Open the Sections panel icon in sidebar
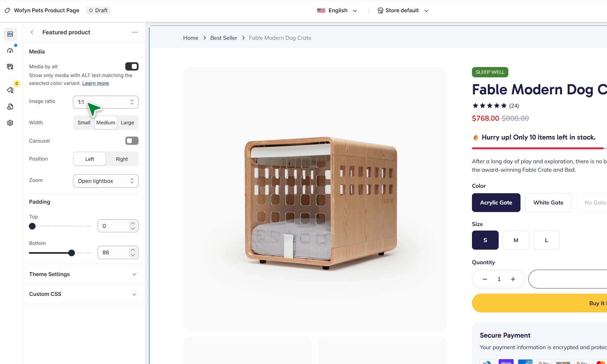Image resolution: width=607 pixels, height=364 pixels. tap(10, 34)
